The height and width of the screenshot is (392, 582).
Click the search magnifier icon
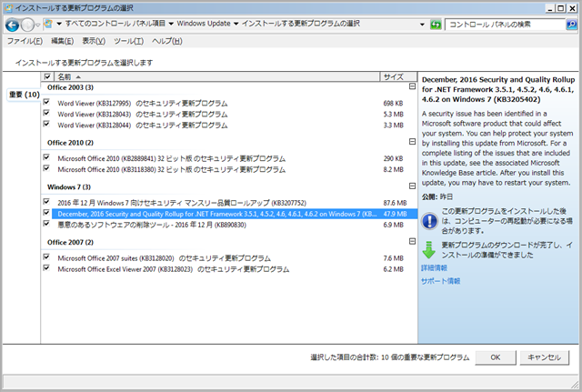pyautogui.click(x=571, y=25)
